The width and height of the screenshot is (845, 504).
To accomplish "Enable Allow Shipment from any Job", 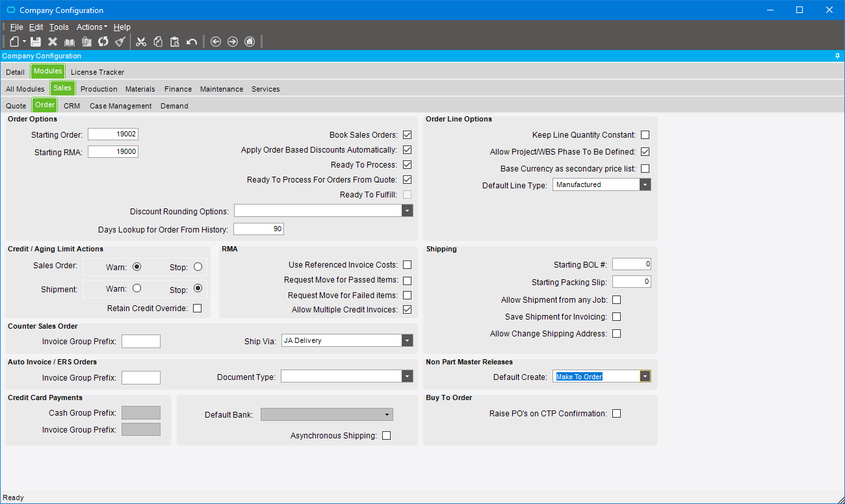I will click(x=617, y=300).
